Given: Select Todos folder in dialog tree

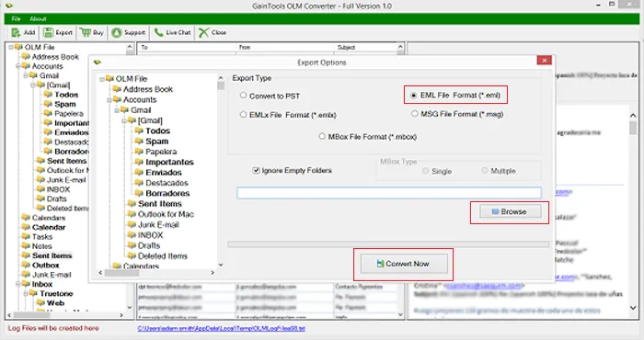Looking at the screenshot, I should (157, 130).
